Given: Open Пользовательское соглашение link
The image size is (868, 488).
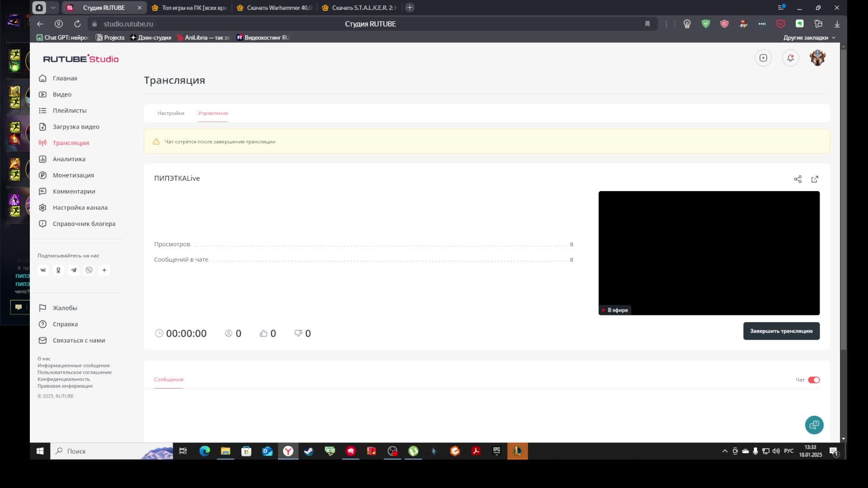Looking at the screenshot, I should [x=75, y=372].
